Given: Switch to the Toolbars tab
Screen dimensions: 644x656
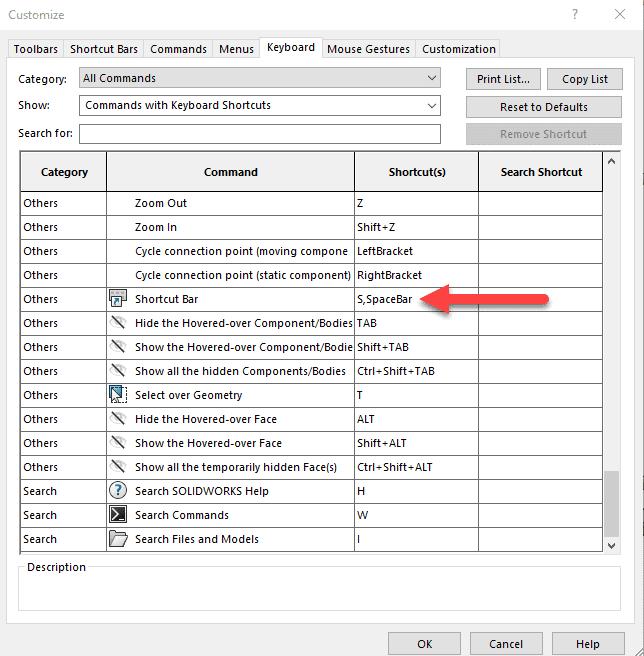Looking at the screenshot, I should click(36, 49).
